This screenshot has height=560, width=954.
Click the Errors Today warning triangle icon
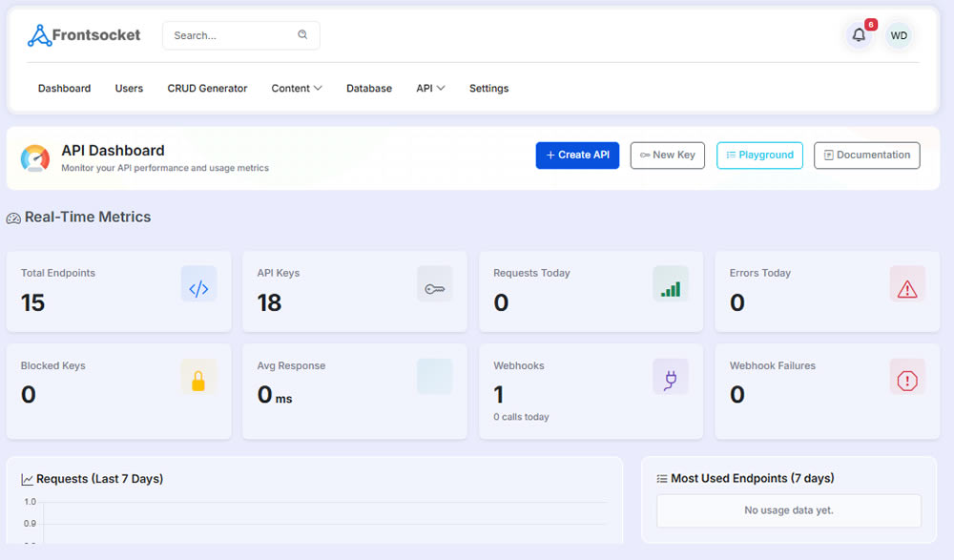tap(906, 289)
